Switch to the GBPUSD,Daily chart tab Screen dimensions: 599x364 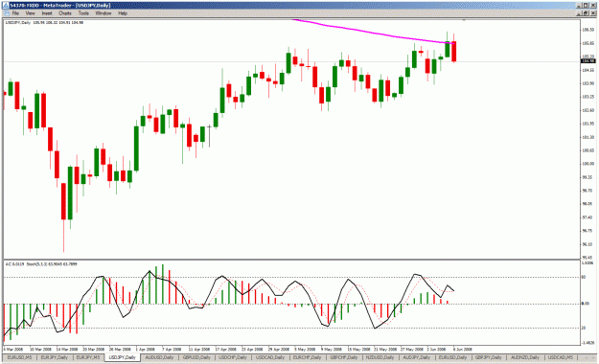[196, 357]
